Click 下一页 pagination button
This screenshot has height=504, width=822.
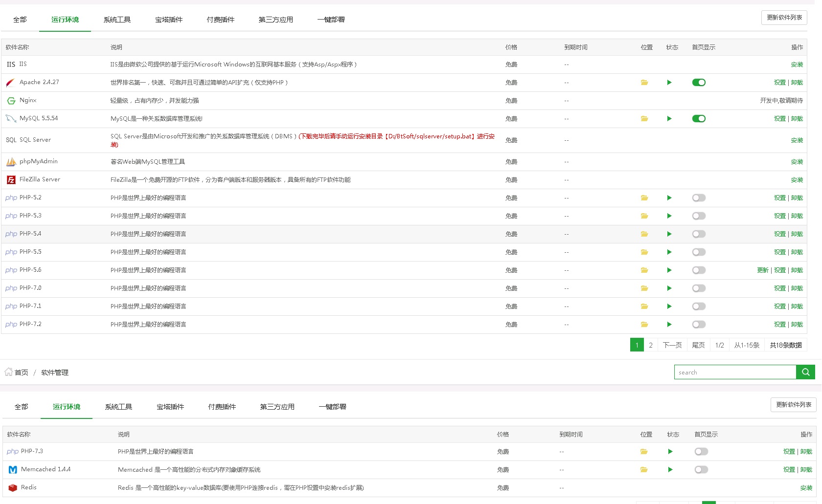[x=672, y=345]
